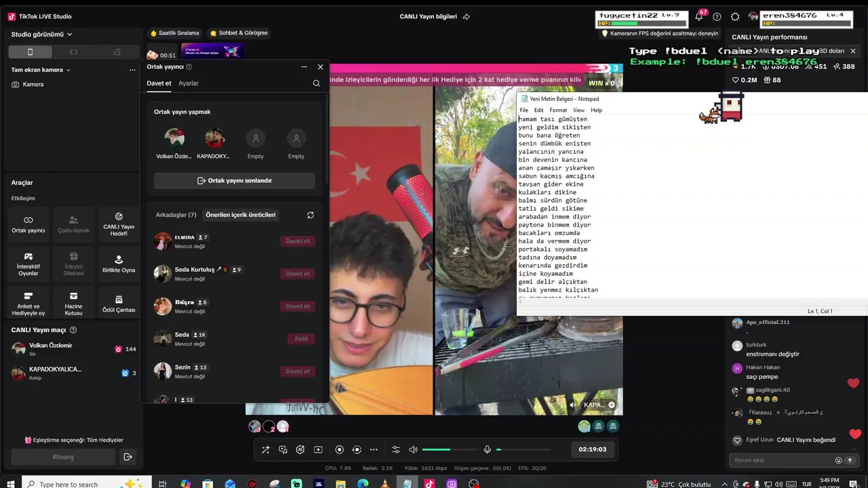This screenshot has width=868, height=488.
Task: Open the Saatlik Sıralama chip
Action: (x=175, y=33)
